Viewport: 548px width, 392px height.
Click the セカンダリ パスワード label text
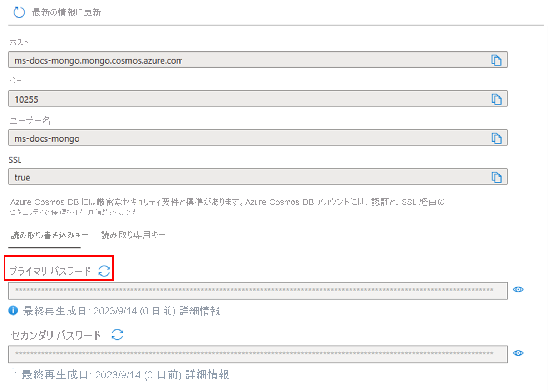click(x=56, y=335)
